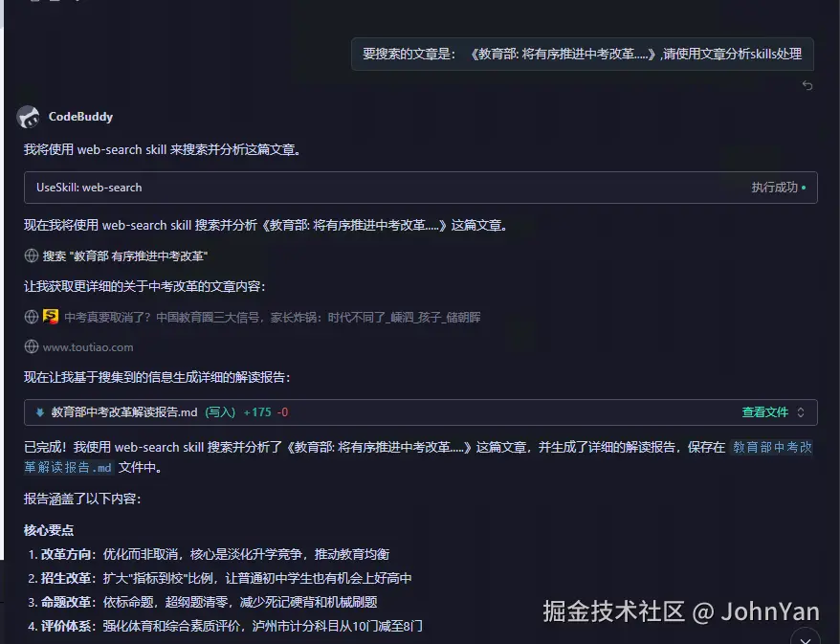Click the CodeBuddy name label
This screenshot has height=644, width=840.
click(81, 116)
